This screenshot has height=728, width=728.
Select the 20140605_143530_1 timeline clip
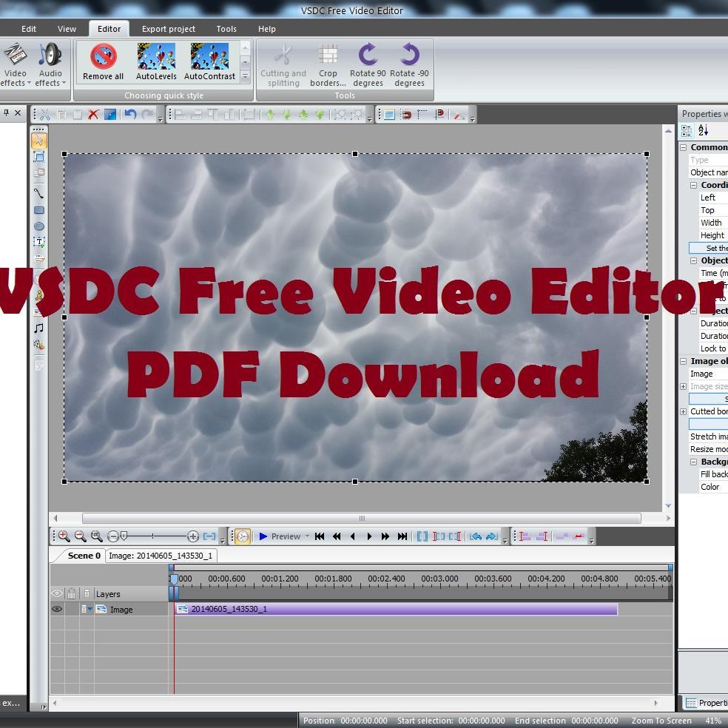click(x=396, y=609)
